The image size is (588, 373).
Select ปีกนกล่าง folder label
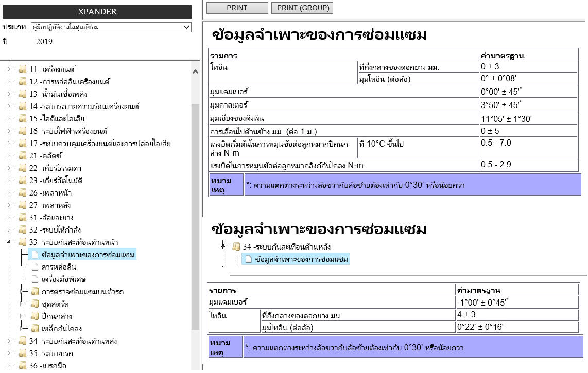(x=57, y=316)
